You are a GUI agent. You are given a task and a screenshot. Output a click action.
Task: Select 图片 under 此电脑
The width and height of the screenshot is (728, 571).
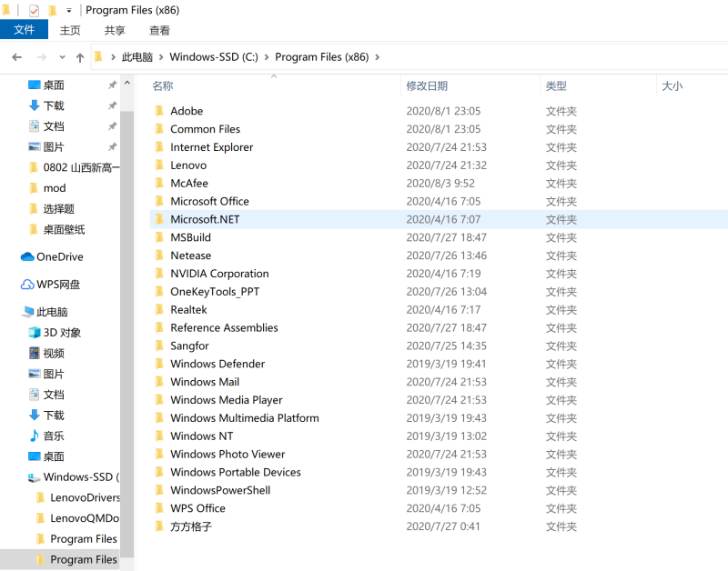click(54, 374)
